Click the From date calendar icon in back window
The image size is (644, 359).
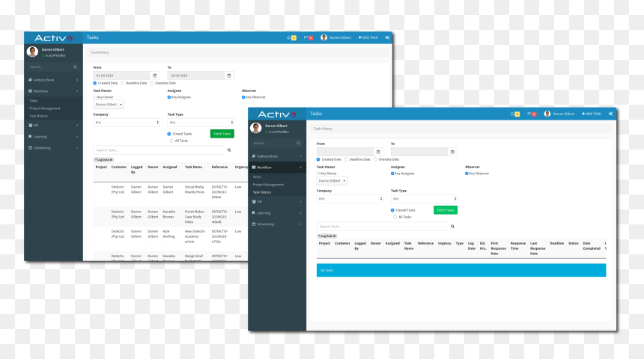pyautogui.click(x=155, y=76)
